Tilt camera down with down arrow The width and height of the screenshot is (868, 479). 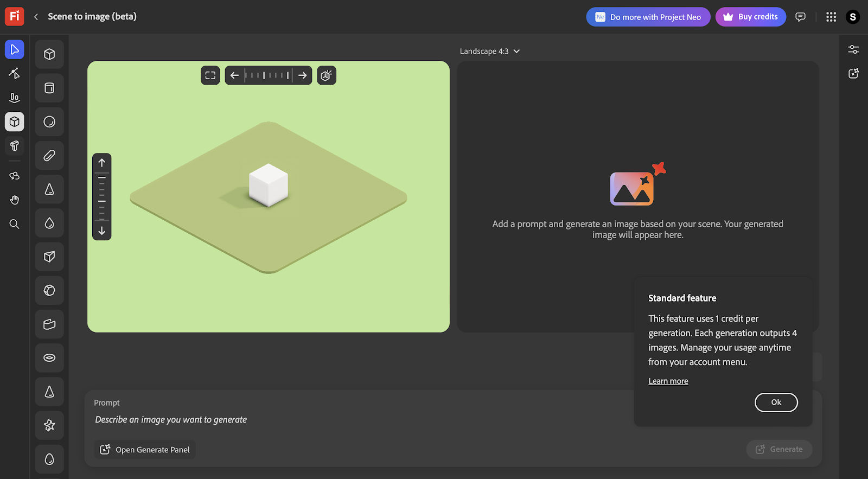[102, 231]
